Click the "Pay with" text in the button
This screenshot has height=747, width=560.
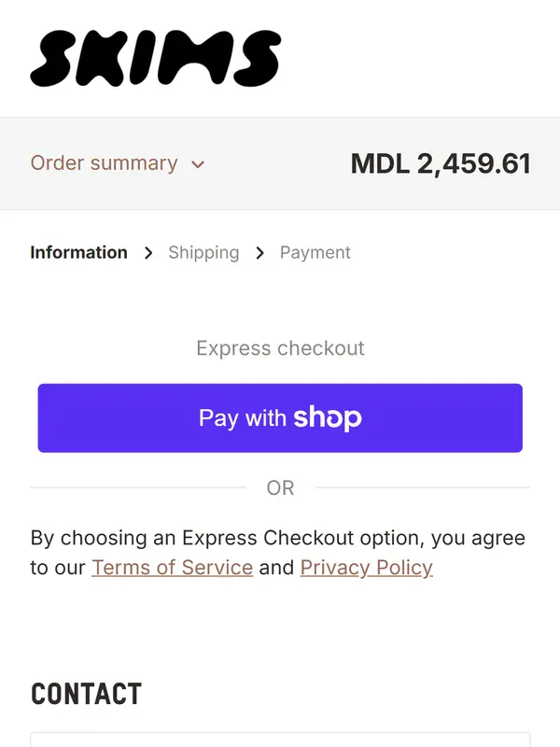click(242, 418)
